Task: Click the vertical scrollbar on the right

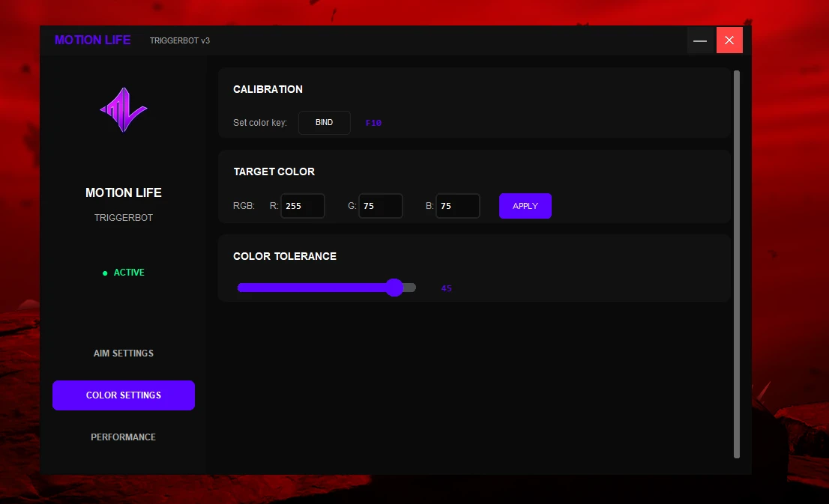Action: click(737, 264)
